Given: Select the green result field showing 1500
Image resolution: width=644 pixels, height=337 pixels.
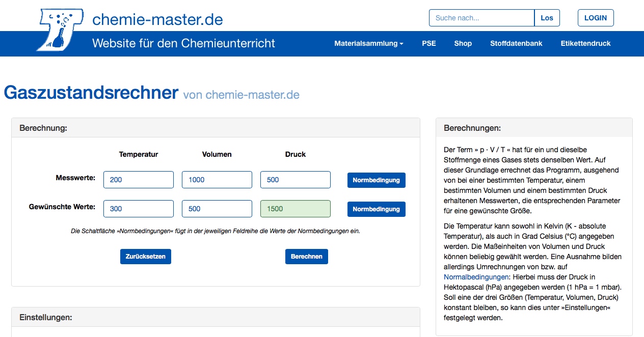Looking at the screenshot, I should pos(296,209).
